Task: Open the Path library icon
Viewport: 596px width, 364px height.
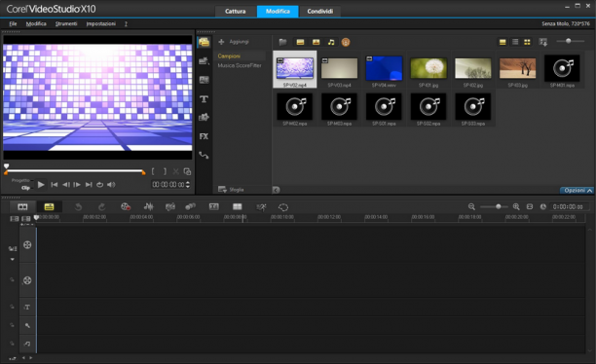Action: (x=204, y=155)
